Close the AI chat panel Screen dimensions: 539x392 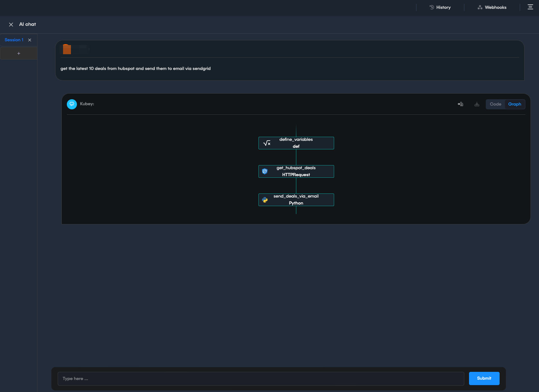point(11,24)
